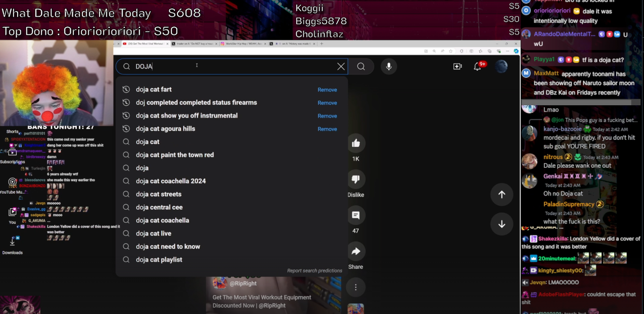Click the @RipRight channel avatar thumbnail
Screen dimensions: 644x314
coord(220,283)
